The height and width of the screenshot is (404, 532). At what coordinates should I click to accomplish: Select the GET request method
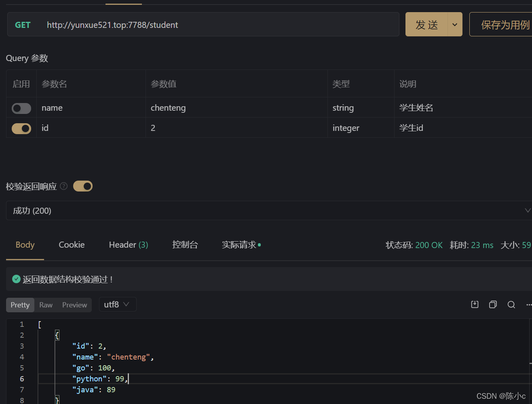[x=23, y=25]
